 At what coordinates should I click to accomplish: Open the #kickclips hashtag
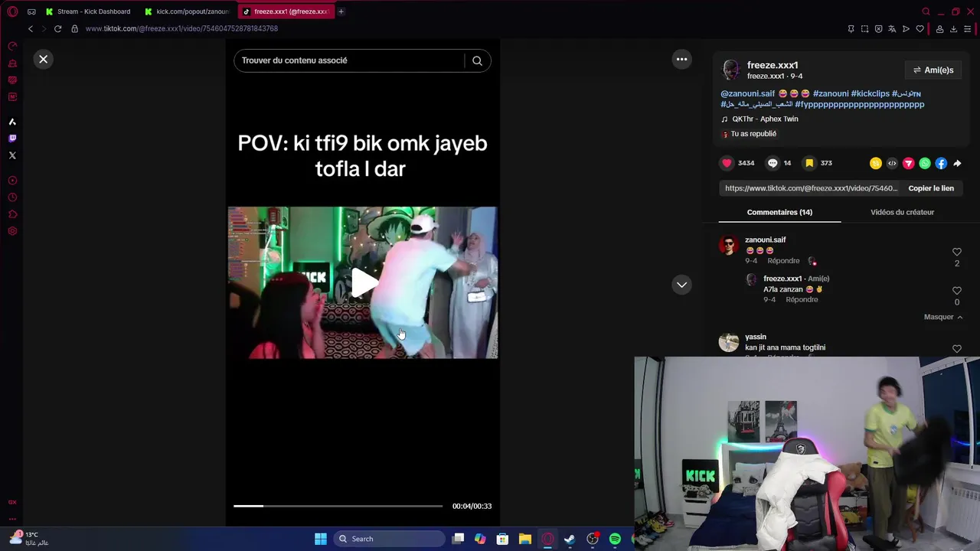click(870, 93)
